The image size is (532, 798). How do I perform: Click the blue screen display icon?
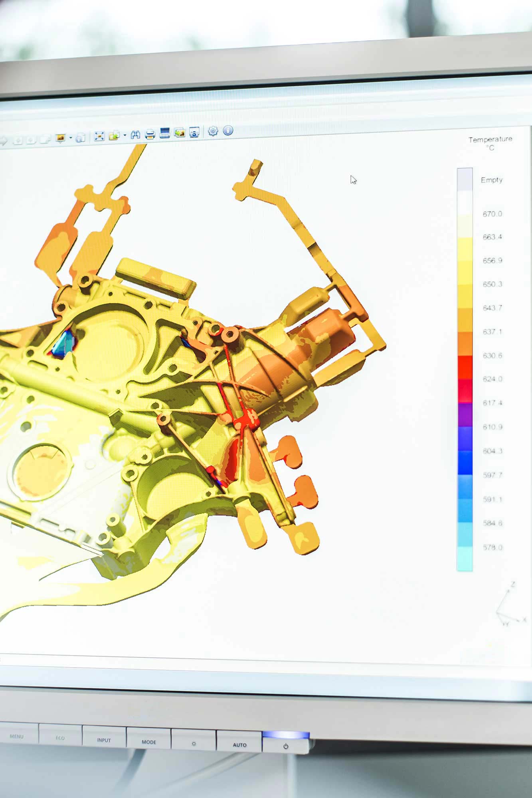[x=165, y=133]
